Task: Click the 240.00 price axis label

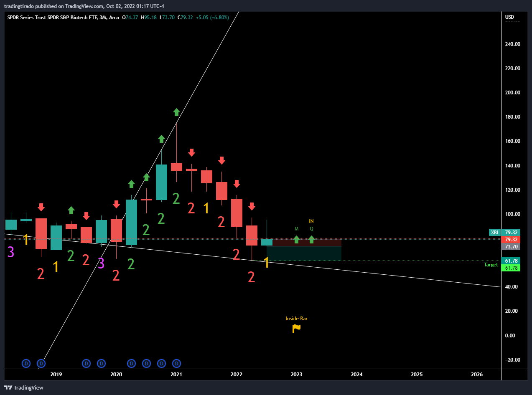Action: click(512, 44)
